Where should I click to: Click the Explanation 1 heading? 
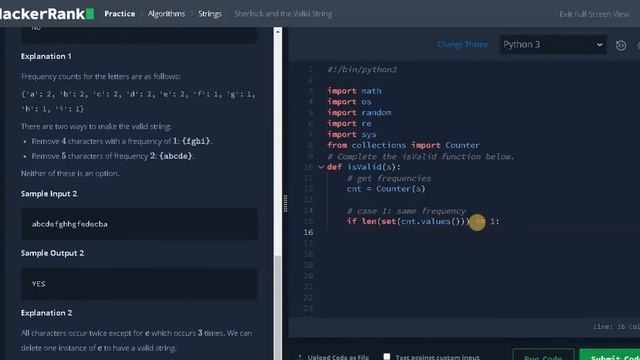(46, 56)
